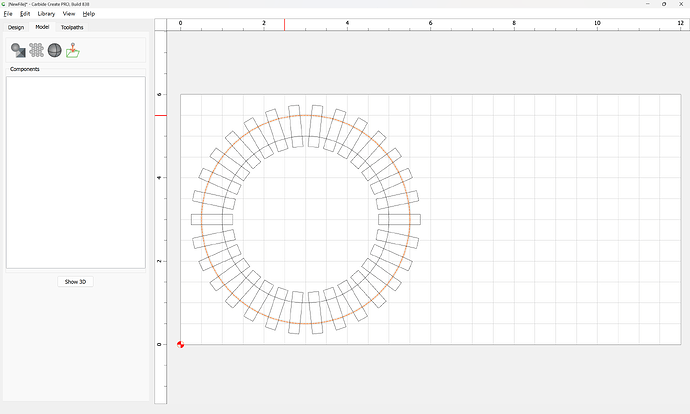Click the Carbide Create title bar icon
Image resolution: width=690 pixels, height=414 pixels.
point(4,4)
